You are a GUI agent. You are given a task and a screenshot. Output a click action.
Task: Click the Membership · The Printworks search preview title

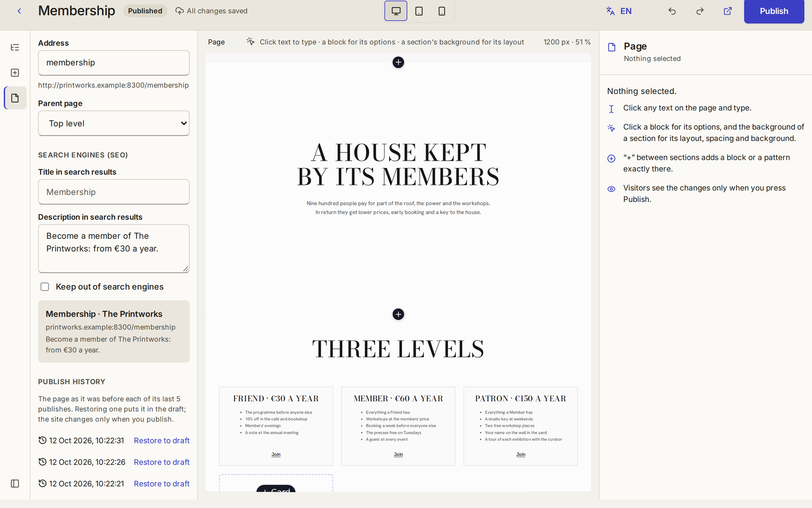104,314
